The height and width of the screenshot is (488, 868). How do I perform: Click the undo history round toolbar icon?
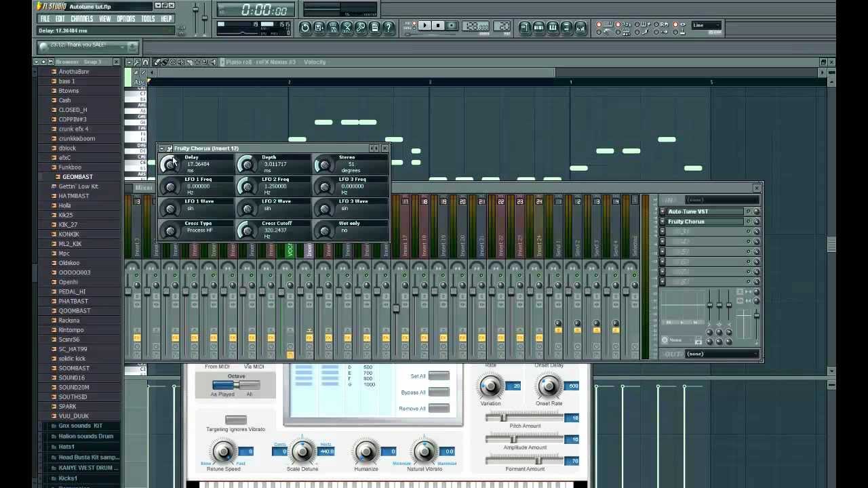pyautogui.click(x=305, y=28)
